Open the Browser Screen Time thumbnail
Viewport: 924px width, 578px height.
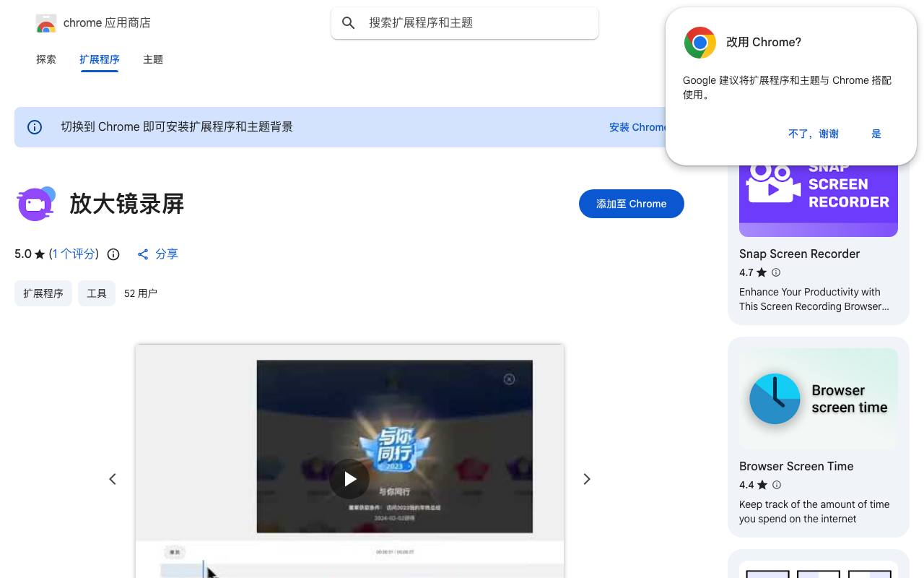click(x=819, y=399)
